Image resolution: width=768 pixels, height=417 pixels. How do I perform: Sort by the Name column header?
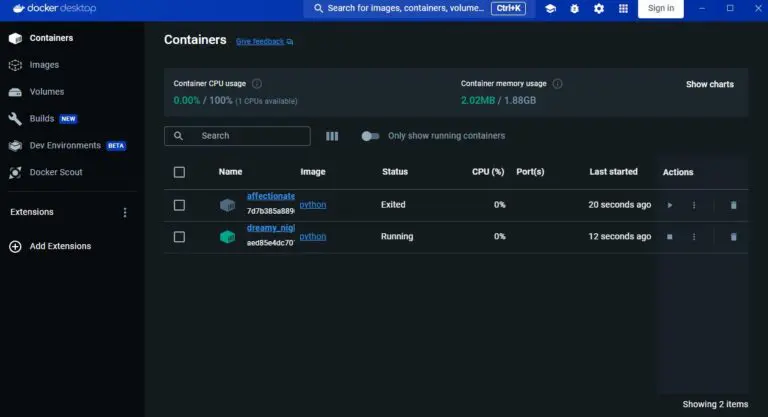click(x=230, y=172)
